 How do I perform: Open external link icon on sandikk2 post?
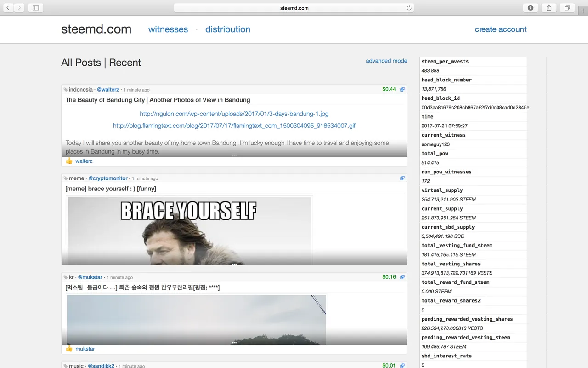pyautogui.click(x=402, y=366)
